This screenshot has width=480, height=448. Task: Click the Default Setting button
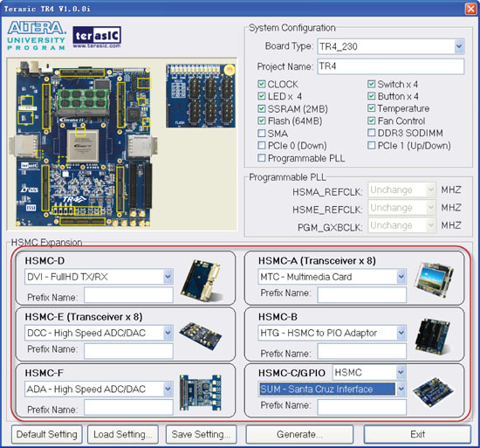[47, 434]
